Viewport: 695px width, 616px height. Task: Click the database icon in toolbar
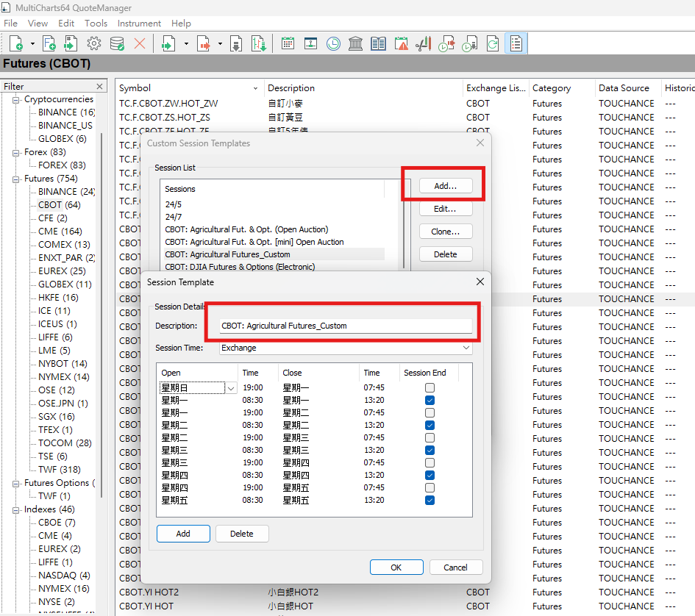pos(116,44)
